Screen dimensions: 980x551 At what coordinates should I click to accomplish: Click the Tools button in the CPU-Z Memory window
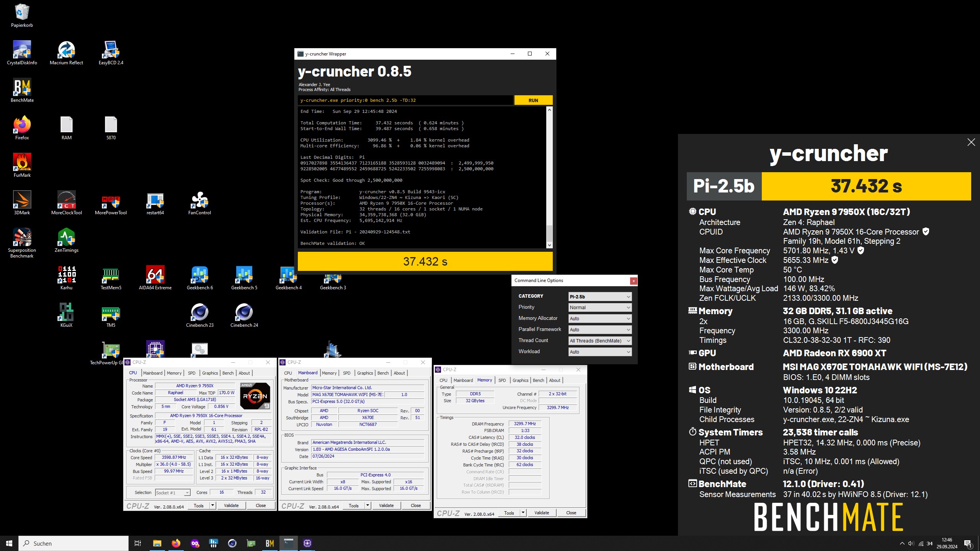tap(509, 513)
